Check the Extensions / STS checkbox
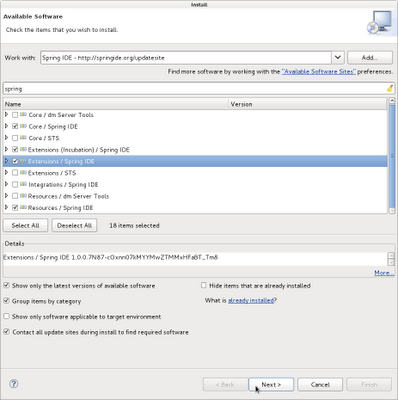This screenshot has width=398, height=400. click(x=15, y=173)
